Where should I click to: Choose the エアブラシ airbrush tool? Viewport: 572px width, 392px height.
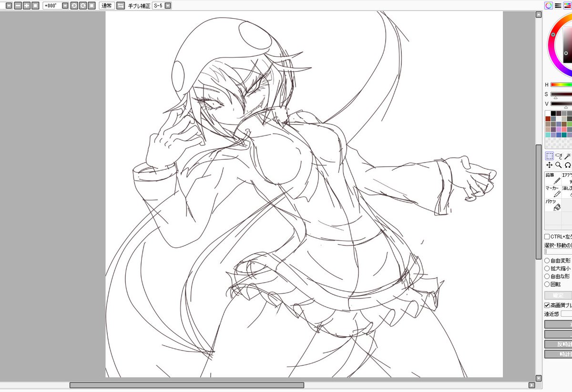567,178
